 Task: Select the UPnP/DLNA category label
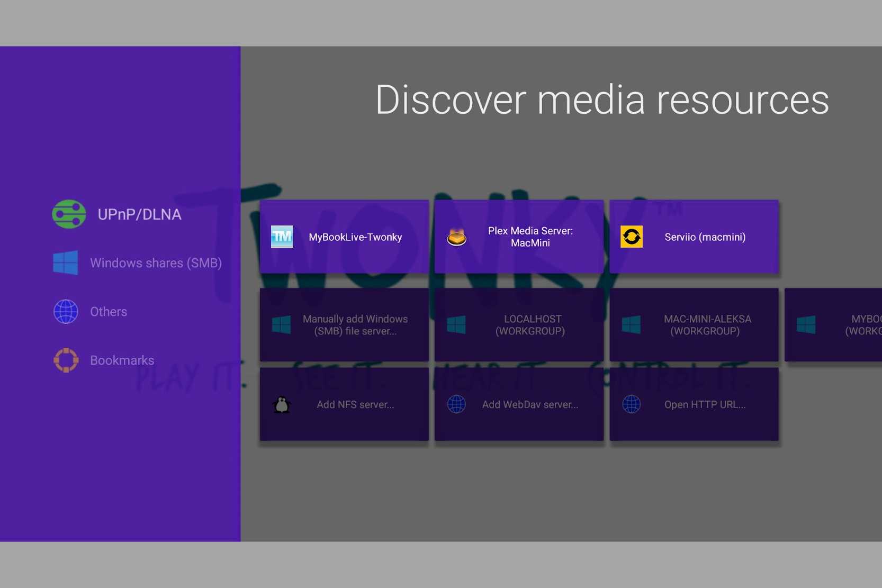139,214
